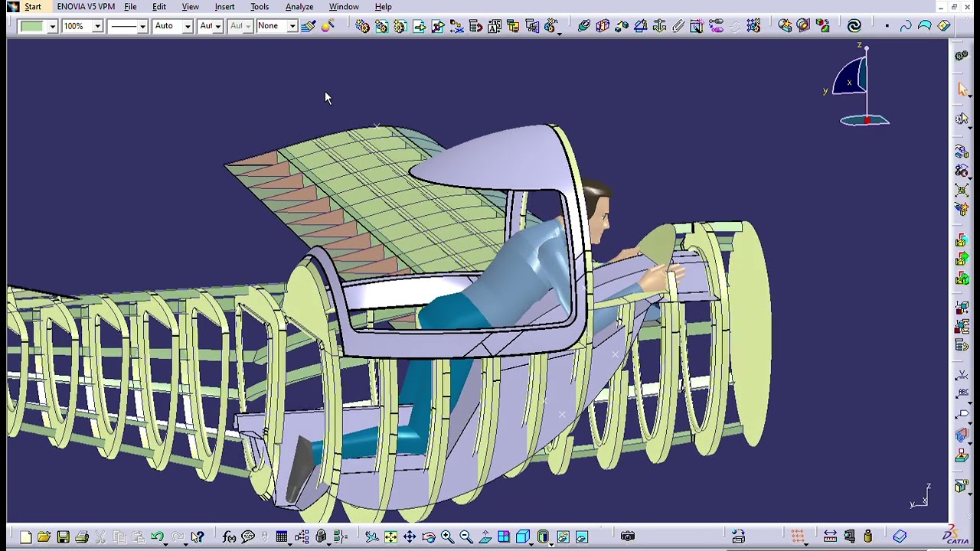Click the What's This help cursor icon
980x551 pixels.
click(x=198, y=536)
